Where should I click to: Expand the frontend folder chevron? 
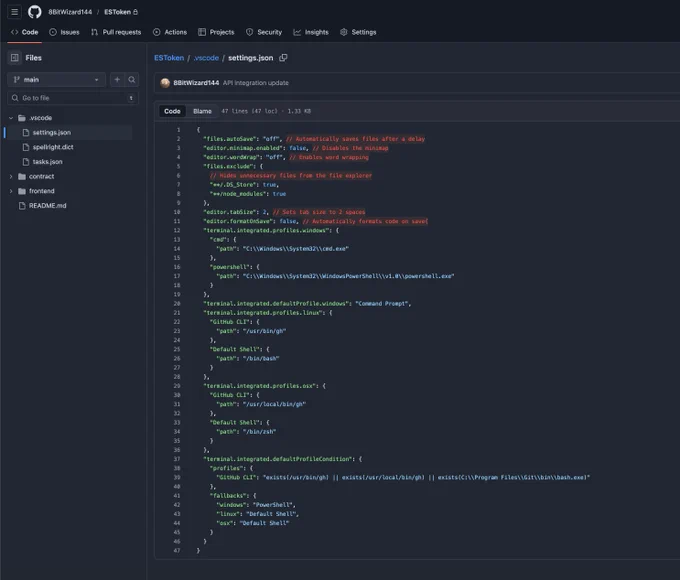point(11,191)
